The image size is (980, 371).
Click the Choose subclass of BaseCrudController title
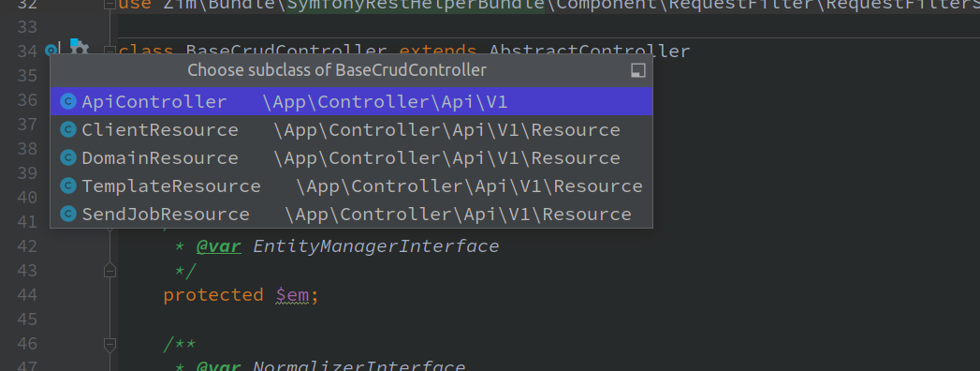click(x=337, y=70)
